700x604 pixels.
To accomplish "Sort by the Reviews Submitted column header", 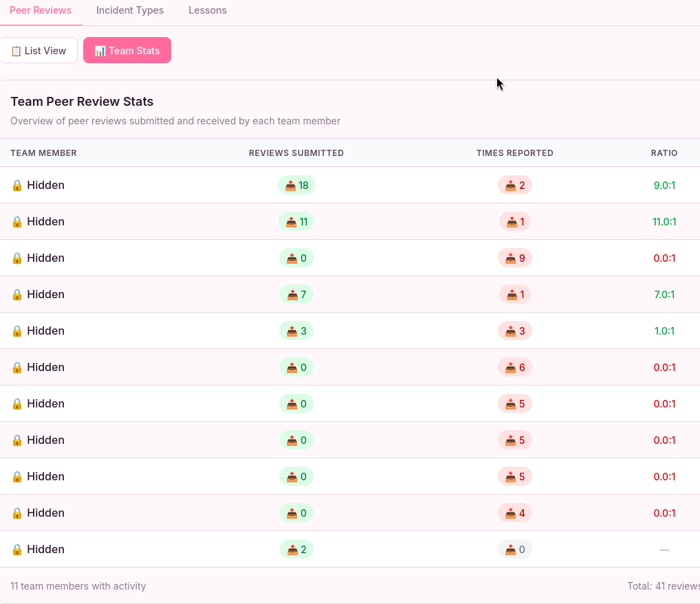I will point(296,153).
